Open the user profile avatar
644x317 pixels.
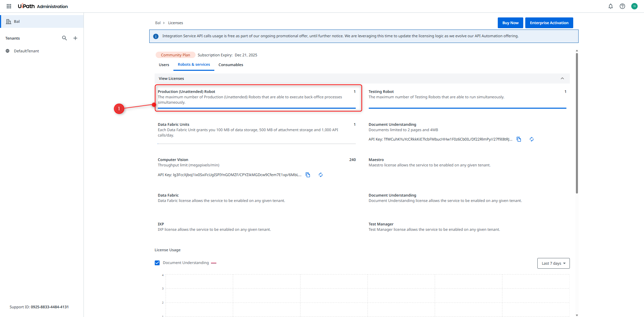[634, 6]
